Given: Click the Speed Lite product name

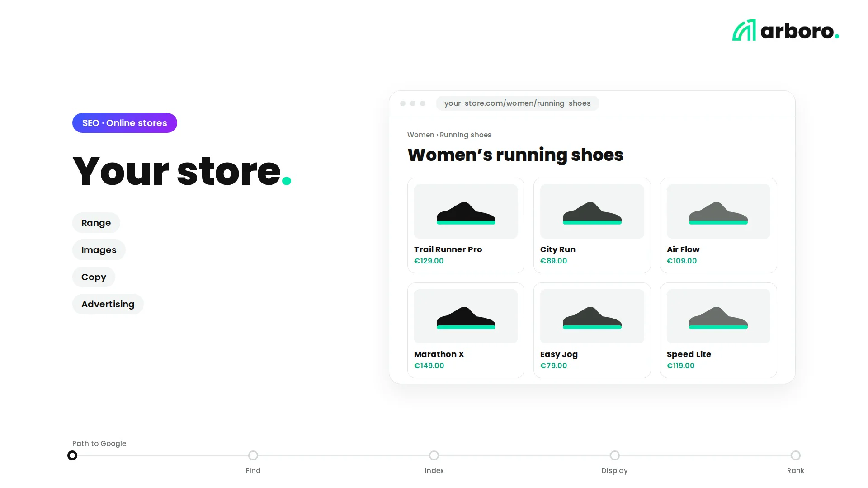Looking at the screenshot, I should coord(689,354).
